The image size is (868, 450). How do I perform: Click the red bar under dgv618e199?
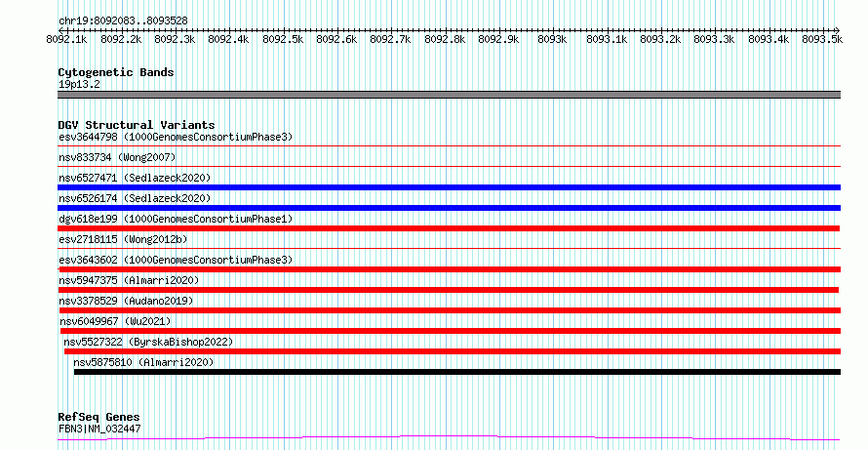tap(449, 228)
